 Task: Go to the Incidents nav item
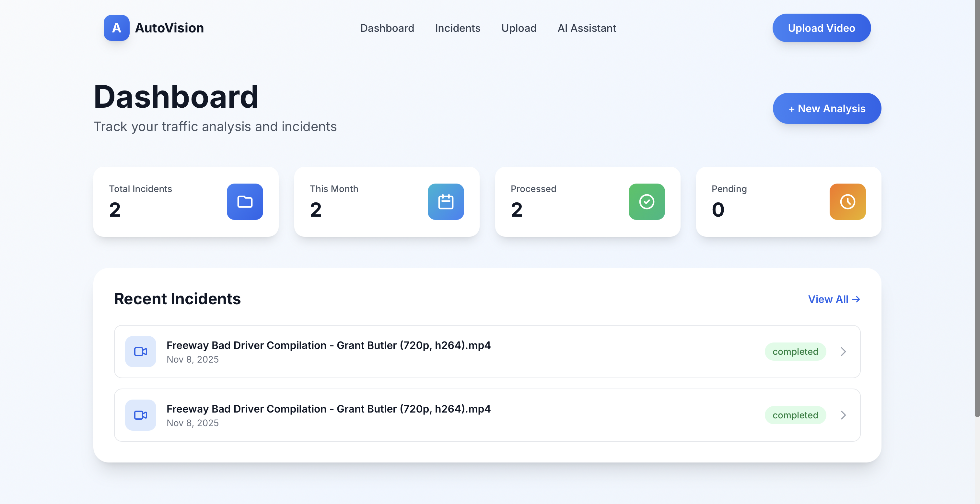point(457,28)
